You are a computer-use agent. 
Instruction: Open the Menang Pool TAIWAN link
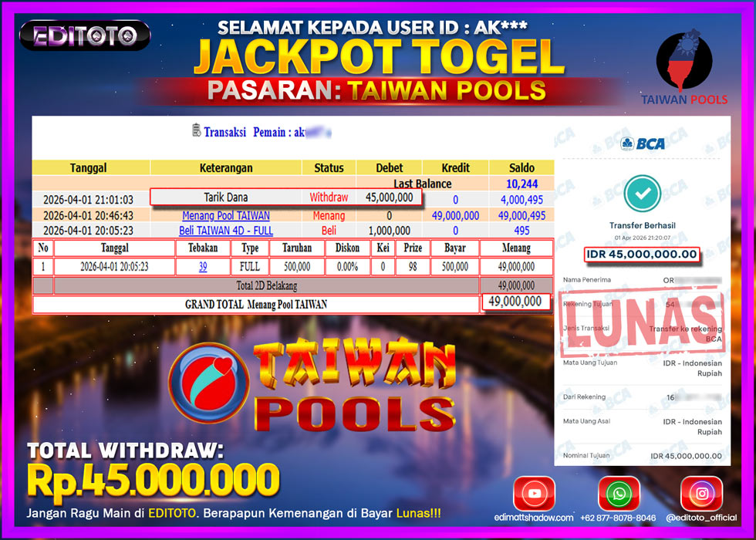click(225, 215)
